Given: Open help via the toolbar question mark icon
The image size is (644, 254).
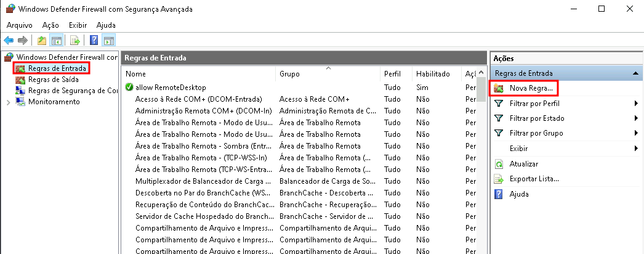Looking at the screenshot, I should pos(94,40).
